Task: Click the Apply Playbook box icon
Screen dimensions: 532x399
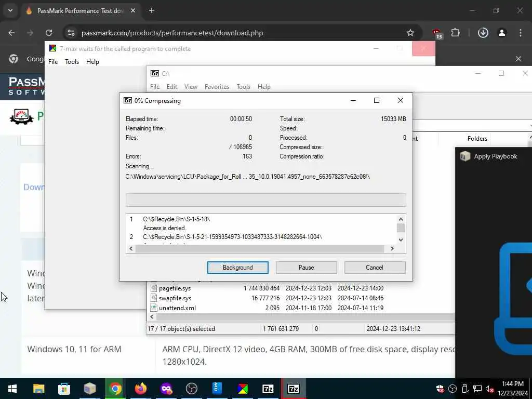Action: (465, 156)
